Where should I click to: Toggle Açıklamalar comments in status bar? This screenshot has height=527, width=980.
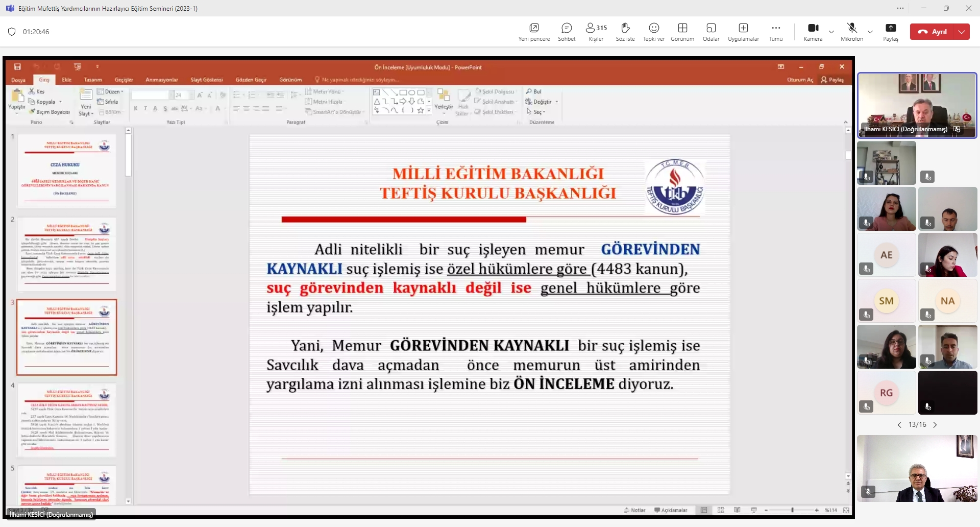coord(671,510)
